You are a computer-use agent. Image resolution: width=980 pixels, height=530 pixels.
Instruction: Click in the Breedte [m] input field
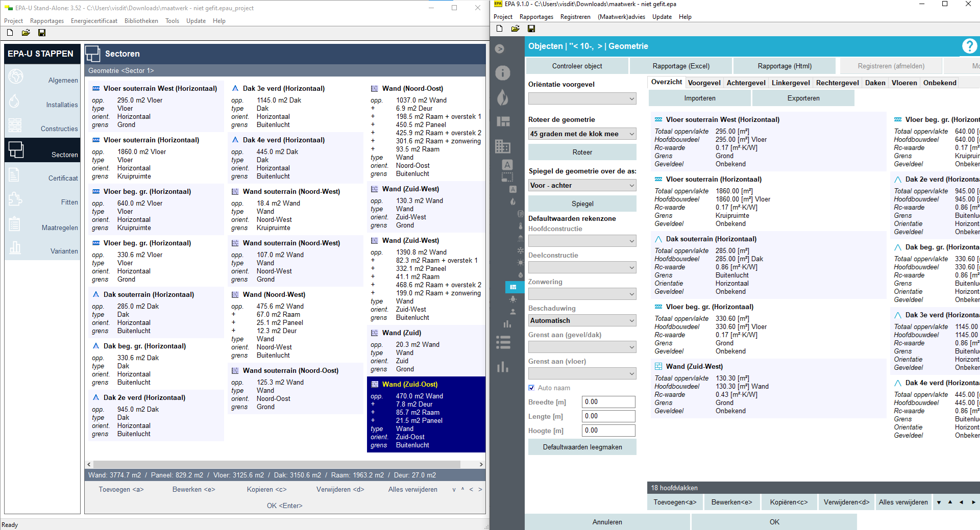[x=608, y=402]
